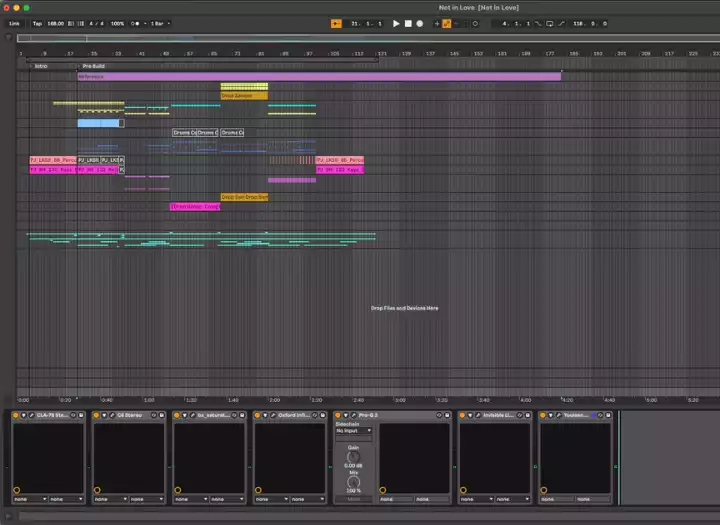Viewport: 720px width, 525px height.
Task: Collapse Invisible Limiter parameters triangle
Action: click(x=470, y=415)
